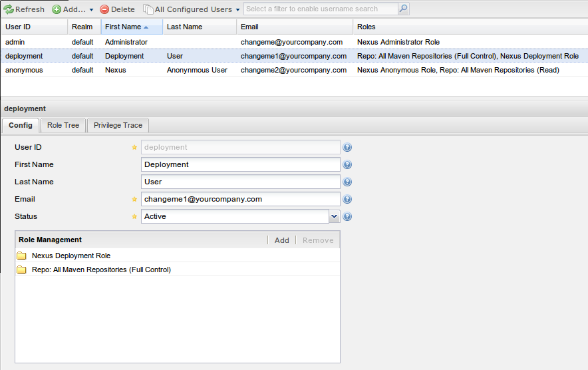Open help icon beside First Name field

[347, 165]
